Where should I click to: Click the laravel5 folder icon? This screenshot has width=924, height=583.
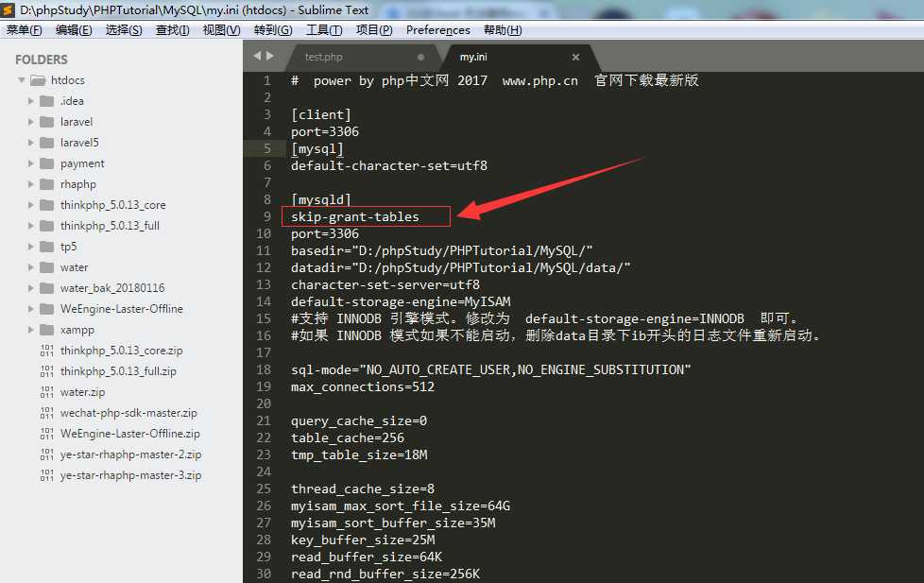(x=47, y=143)
